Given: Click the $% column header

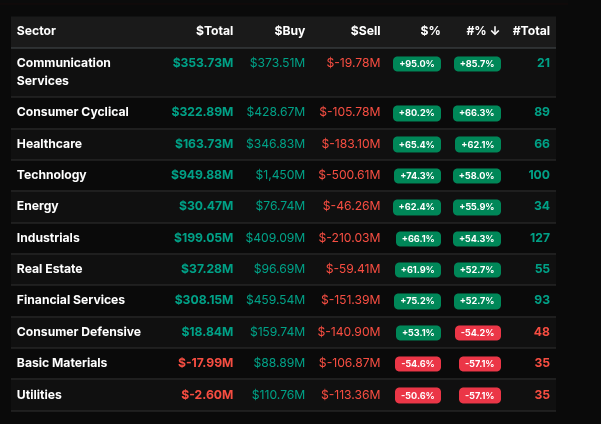Looking at the screenshot, I should [x=430, y=31].
